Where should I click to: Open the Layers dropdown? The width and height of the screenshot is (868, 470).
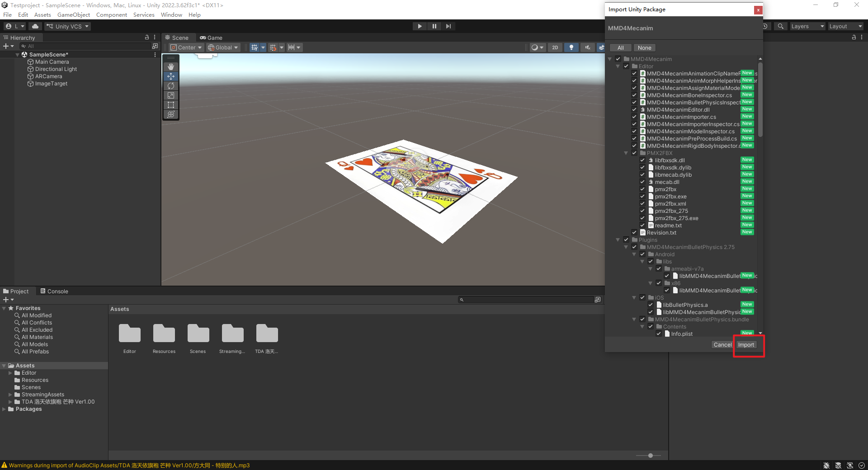coord(807,26)
